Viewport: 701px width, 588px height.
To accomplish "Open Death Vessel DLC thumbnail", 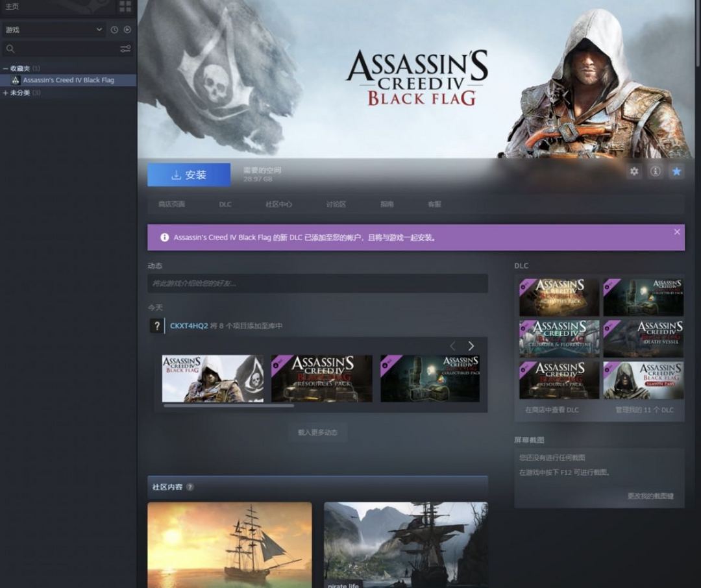I will click(x=643, y=339).
